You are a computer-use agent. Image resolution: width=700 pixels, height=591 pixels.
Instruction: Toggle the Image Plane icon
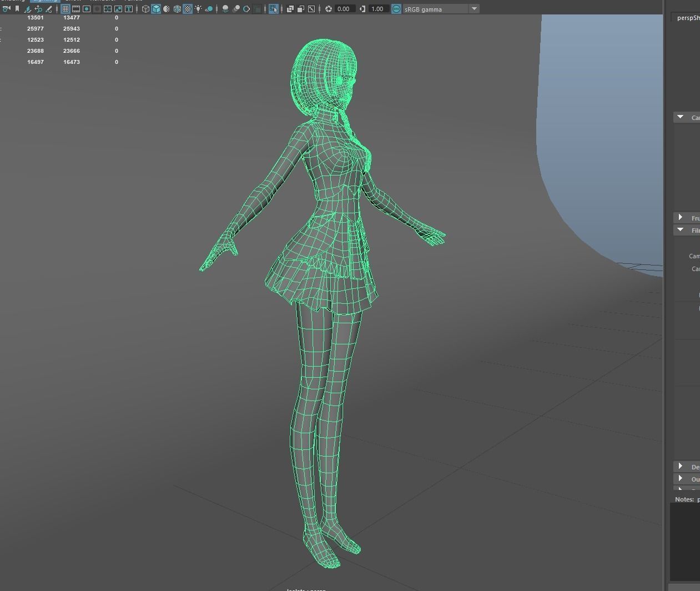27,9
